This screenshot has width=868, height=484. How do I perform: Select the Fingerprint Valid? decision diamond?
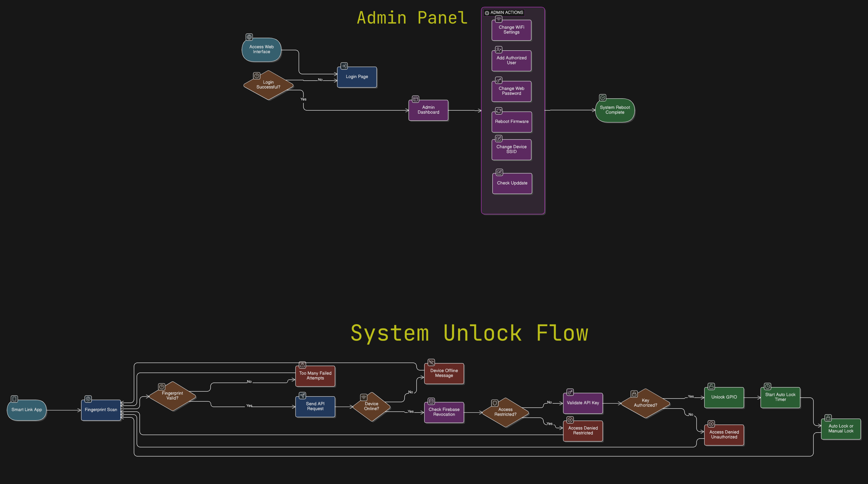(x=172, y=396)
